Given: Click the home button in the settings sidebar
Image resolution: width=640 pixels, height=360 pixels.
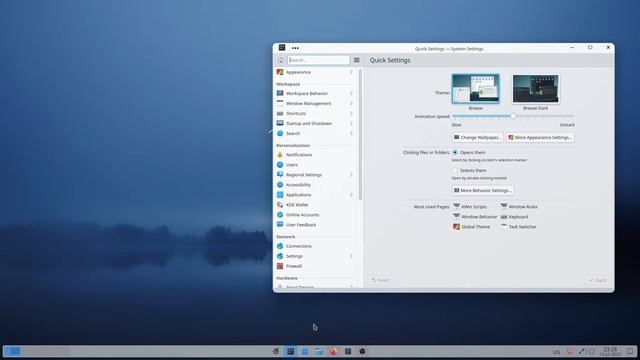Looking at the screenshot, I should point(280,60).
